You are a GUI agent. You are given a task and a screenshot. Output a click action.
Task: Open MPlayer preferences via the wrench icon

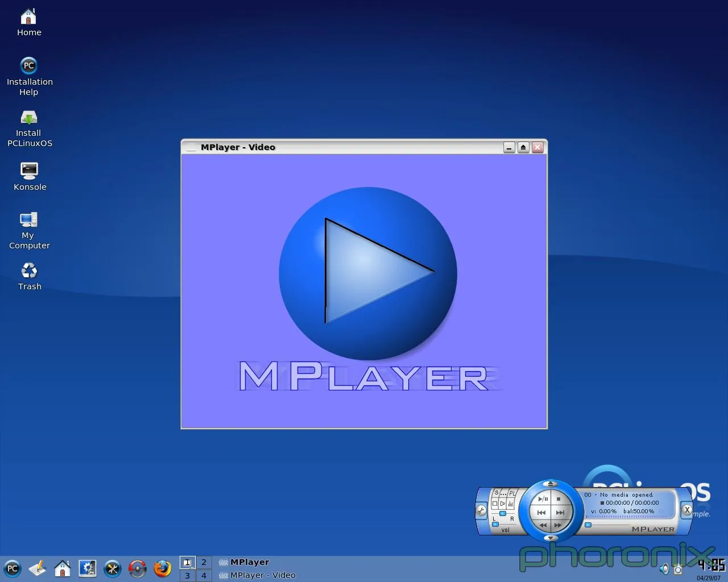click(481, 510)
